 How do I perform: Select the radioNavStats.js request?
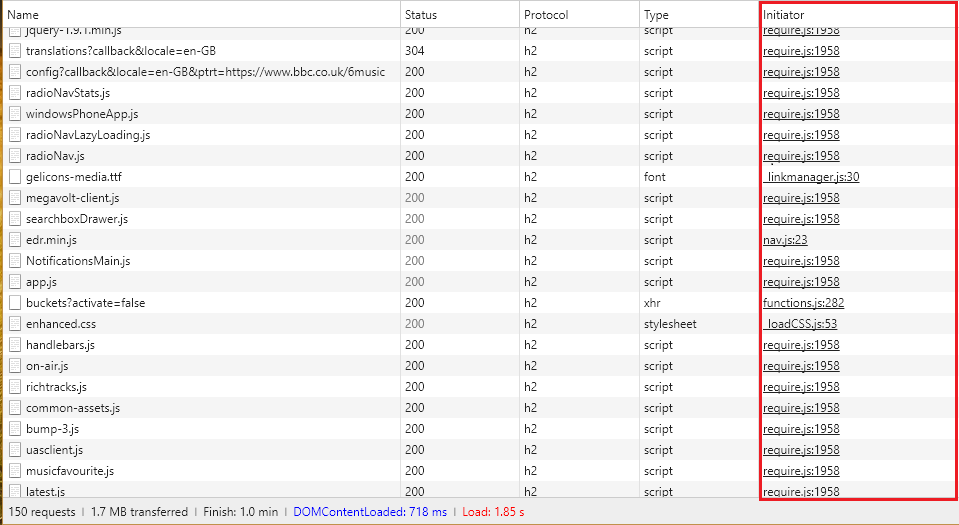[x=68, y=93]
